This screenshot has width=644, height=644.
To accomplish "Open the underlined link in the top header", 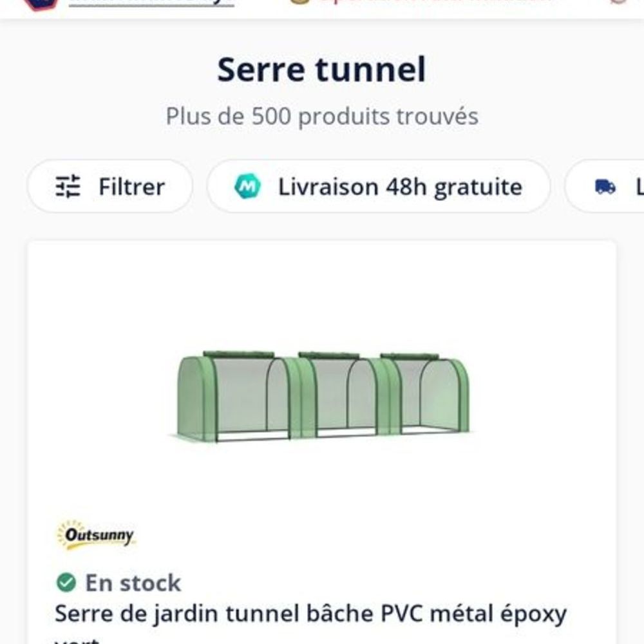I will click(151, 2).
